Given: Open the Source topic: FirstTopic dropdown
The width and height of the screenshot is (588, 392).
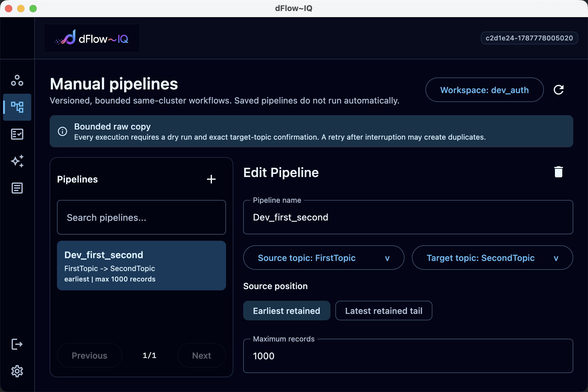Looking at the screenshot, I should [324, 258].
